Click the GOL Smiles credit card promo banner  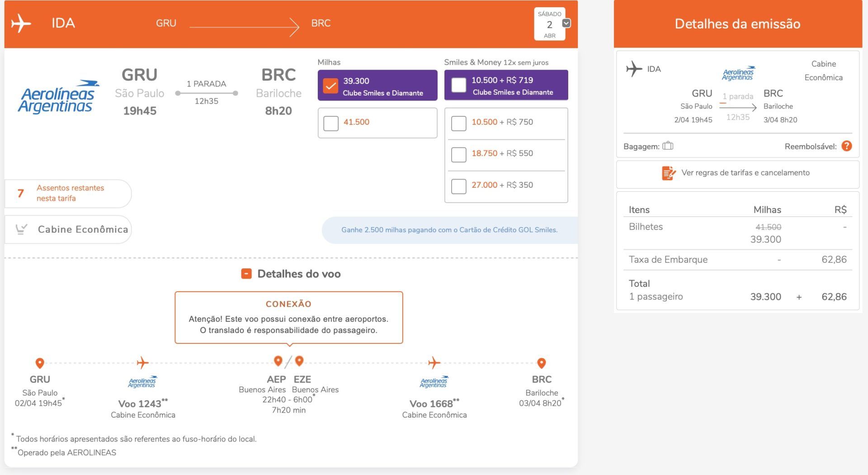pyautogui.click(x=449, y=230)
